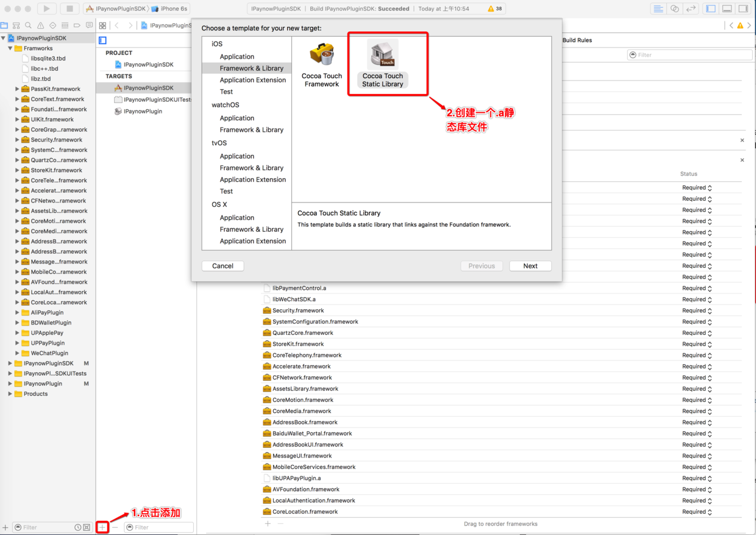Viewport: 756px width, 535px height.
Task: Click Next in the template dialog
Action: [x=530, y=266]
